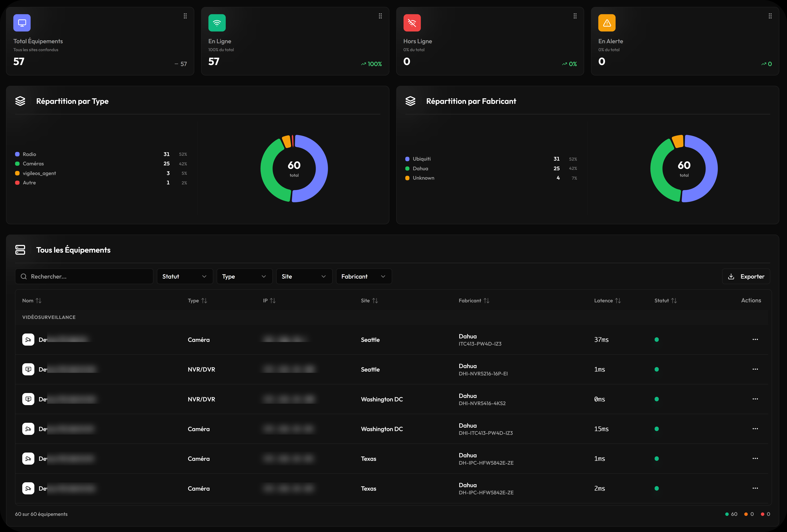The width and height of the screenshot is (787, 532).
Task: Click layers icon beside Répartition par Fabricant
Action: (x=410, y=101)
